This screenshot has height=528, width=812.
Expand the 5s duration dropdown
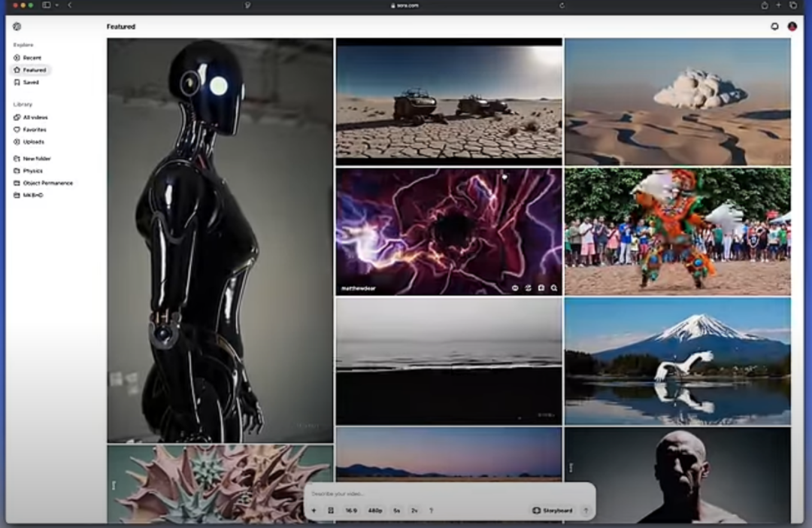coord(396,510)
